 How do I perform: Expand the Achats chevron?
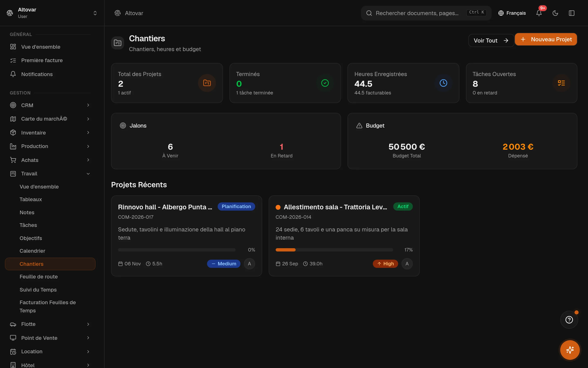pos(88,160)
